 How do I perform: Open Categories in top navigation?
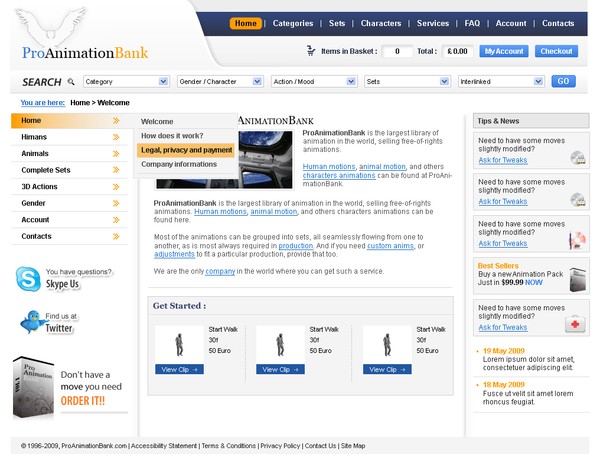pyautogui.click(x=293, y=23)
